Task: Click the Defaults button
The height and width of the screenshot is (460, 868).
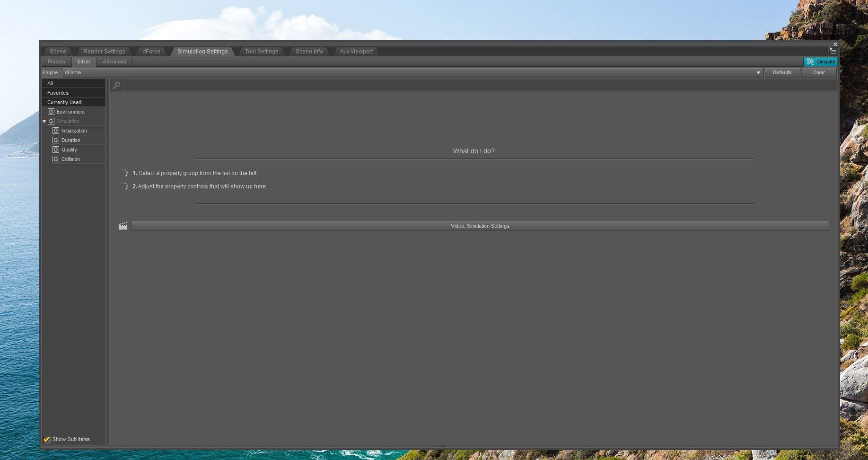Action: 782,72
